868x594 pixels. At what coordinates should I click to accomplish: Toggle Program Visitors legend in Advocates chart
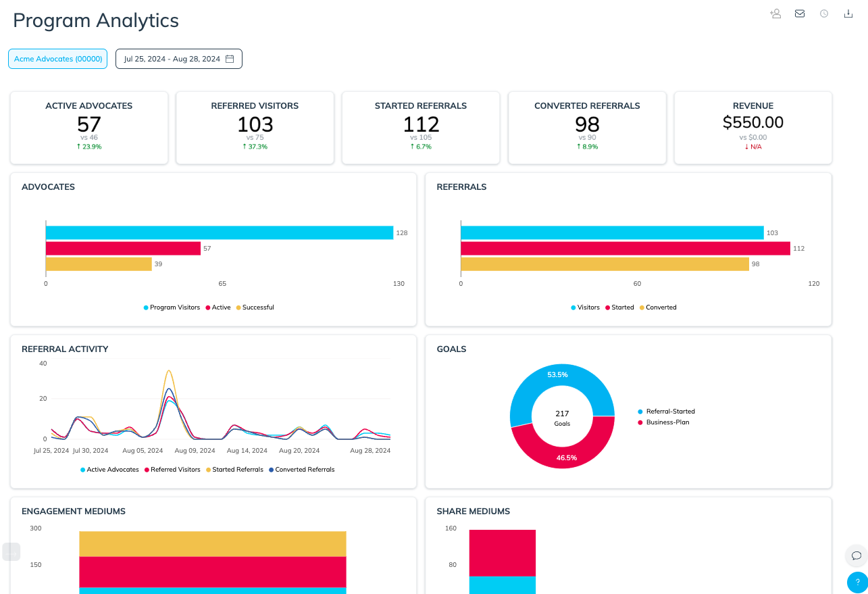(x=172, y=307)
